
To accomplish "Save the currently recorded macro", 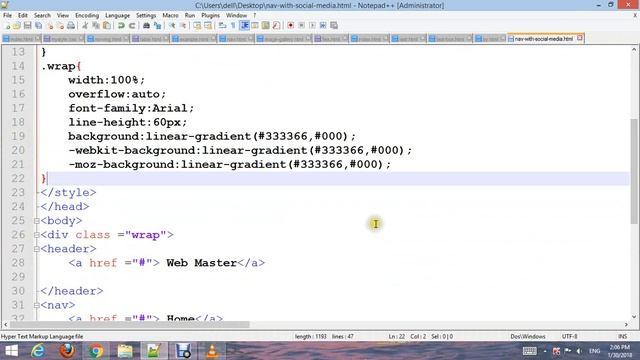I will (334, 25).
